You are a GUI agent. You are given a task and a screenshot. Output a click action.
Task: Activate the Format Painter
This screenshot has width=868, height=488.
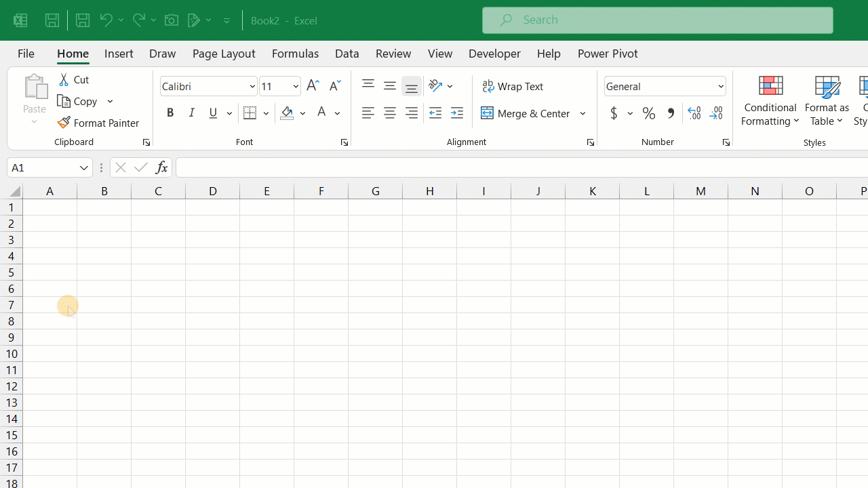pos(99,123)
